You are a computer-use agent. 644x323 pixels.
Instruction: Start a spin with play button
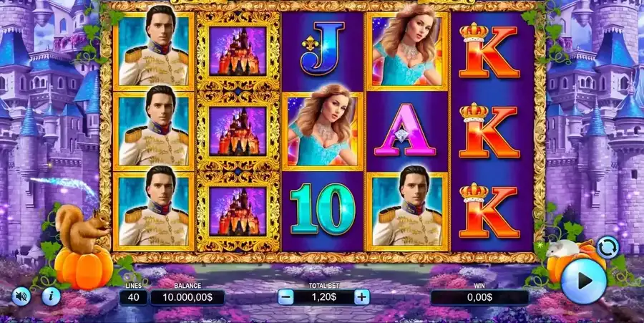(583, 281)
